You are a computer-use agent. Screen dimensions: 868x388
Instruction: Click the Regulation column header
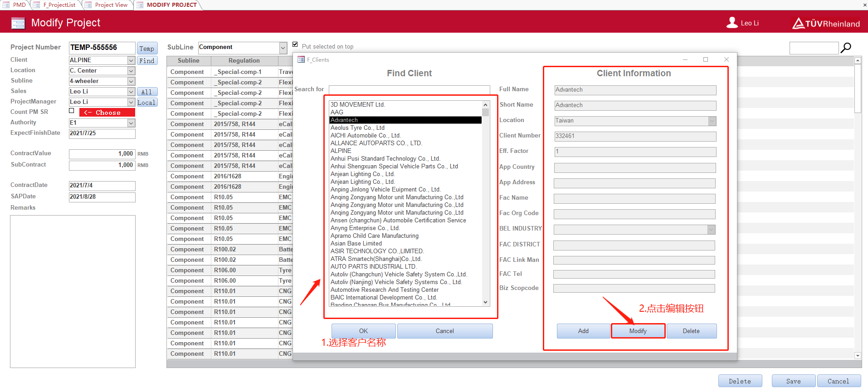point(244,61)
